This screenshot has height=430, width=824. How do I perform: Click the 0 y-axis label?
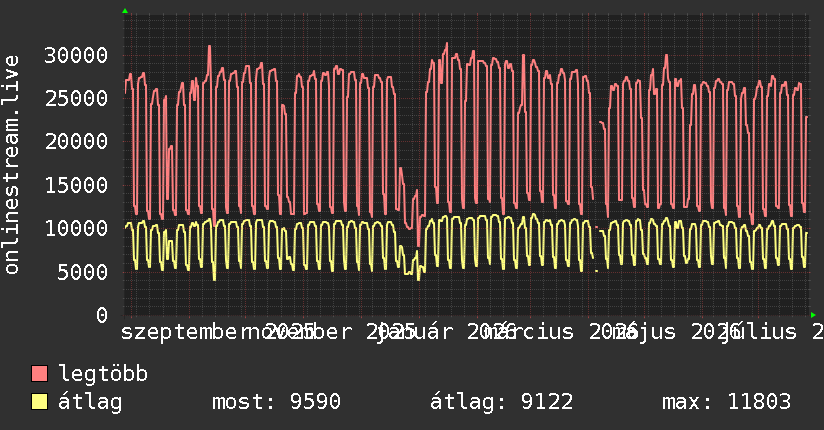(102, 315)
